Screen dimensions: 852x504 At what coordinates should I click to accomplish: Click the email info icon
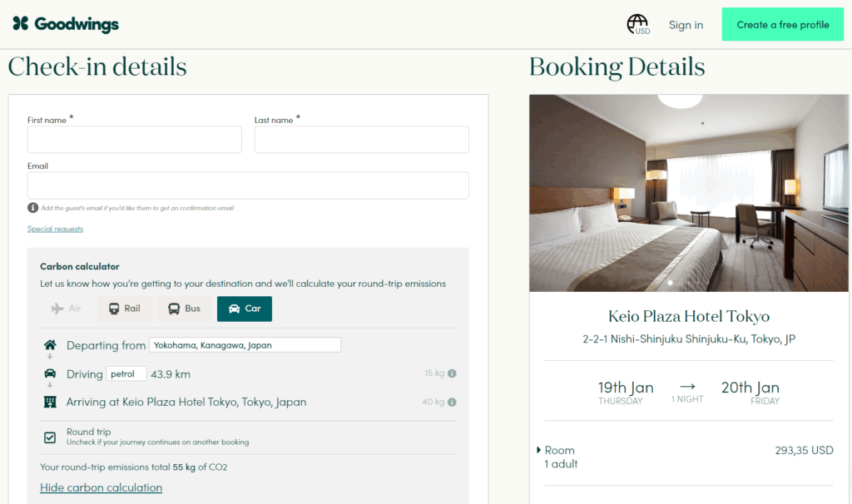coord(33,207)
